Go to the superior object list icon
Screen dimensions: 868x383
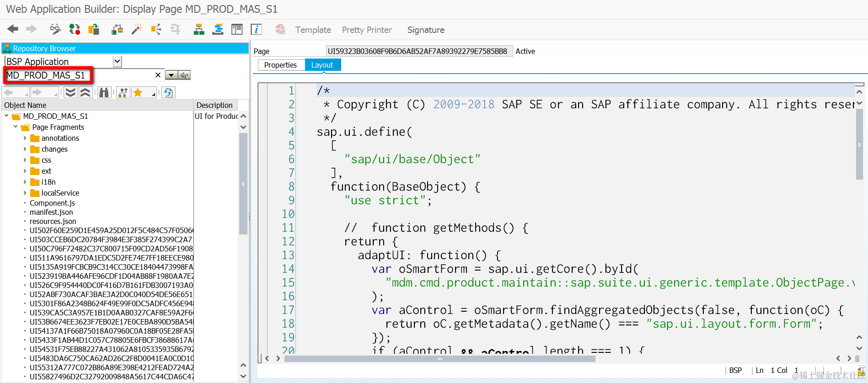point(123,93)
